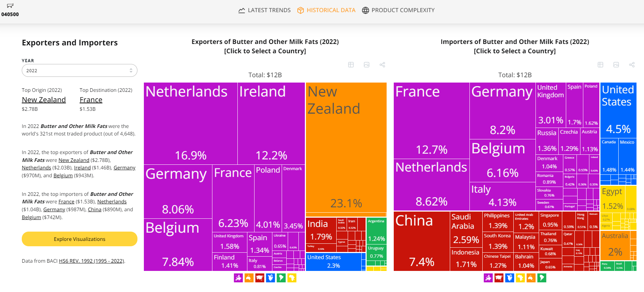Click share icon above exporters chart

(382, 65)
